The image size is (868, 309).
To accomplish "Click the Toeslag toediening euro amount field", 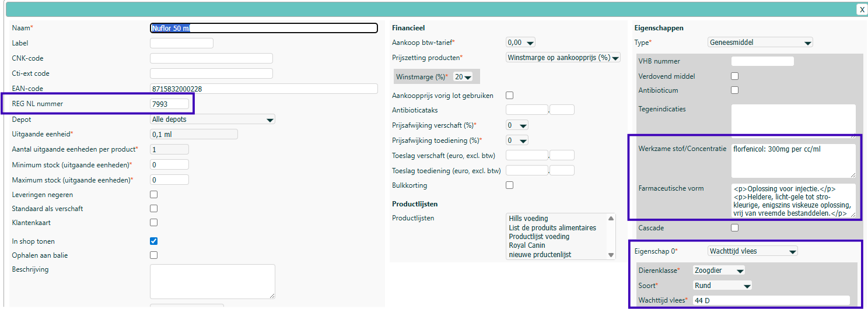I will click(527, 170).
